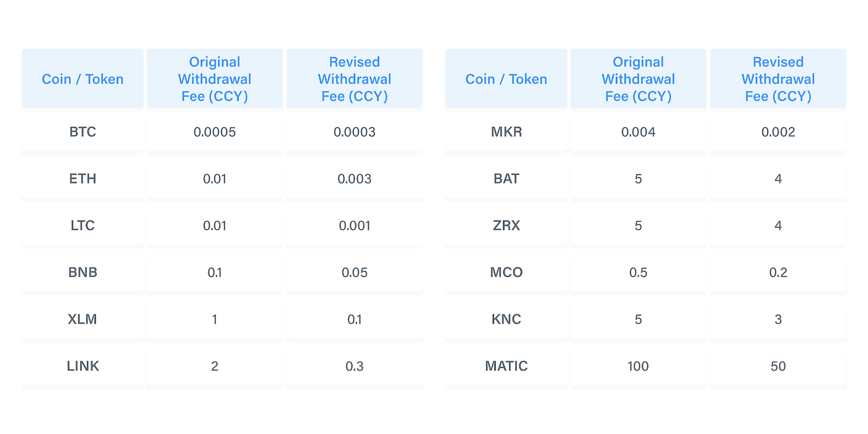Viewport: 868px width, 434px height.
Task: Click the BTC coin cell
Action: pos(82,132)
